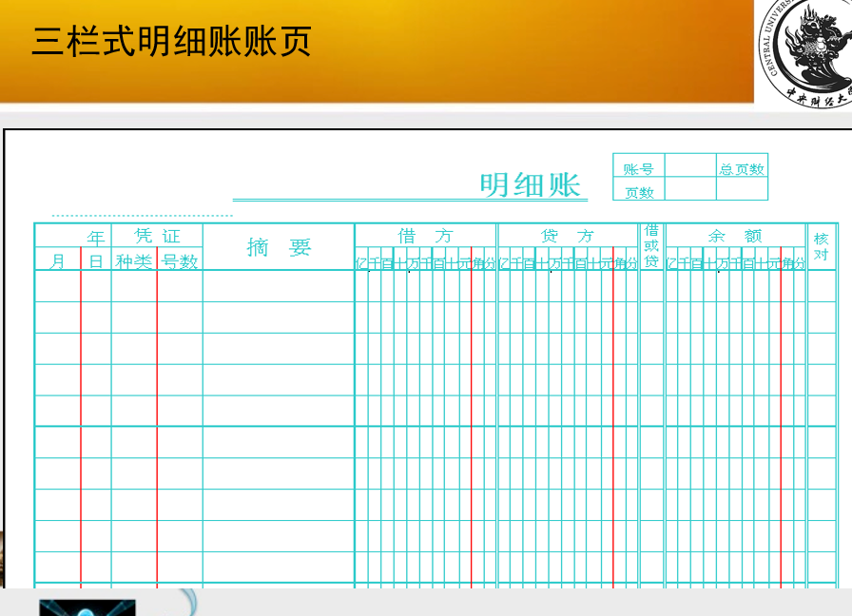Click the 余额 column header
Viewport: 852px width, 616px height.
pos(735,236)
